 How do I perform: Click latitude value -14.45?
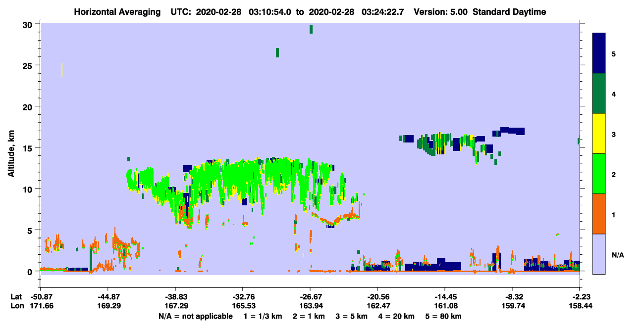(x=444, y=297)
